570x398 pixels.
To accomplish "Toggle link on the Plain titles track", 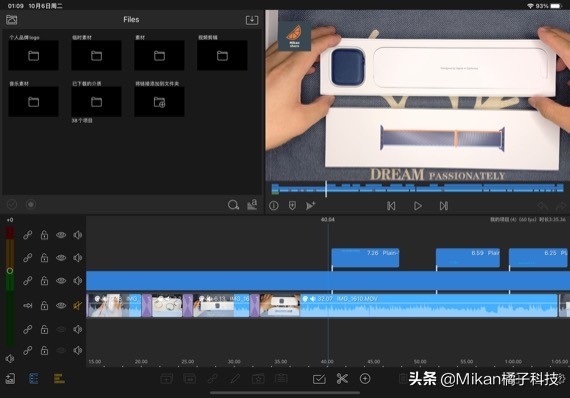I will point(28,258).
